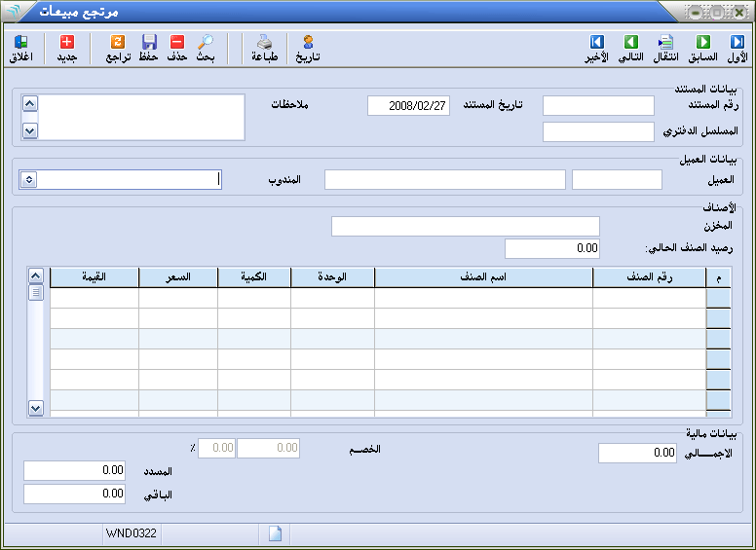Click the طباعة (Print) printer icon

[265, 43]
